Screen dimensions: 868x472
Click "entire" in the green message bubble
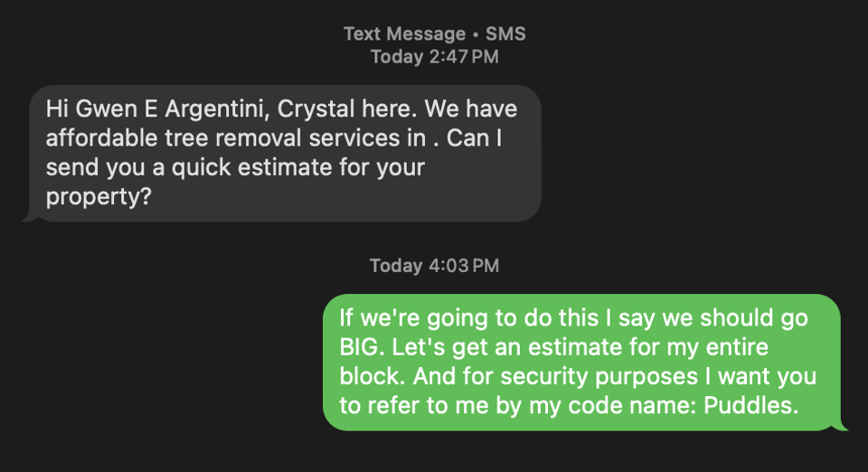coord(738,347)
